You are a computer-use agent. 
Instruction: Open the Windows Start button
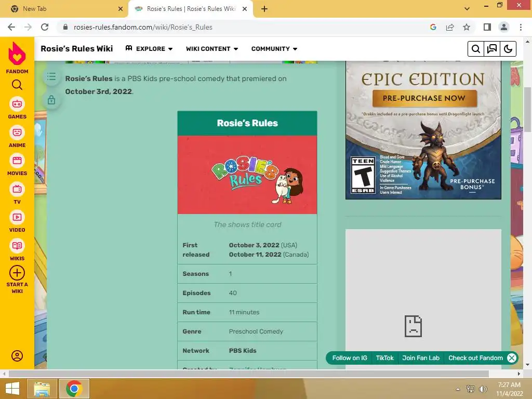(x=12, y=389)
